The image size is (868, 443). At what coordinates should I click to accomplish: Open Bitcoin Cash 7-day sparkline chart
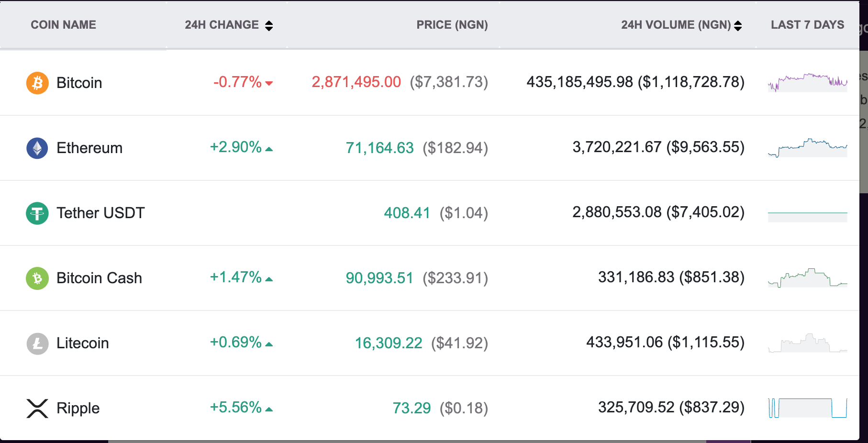807,278
